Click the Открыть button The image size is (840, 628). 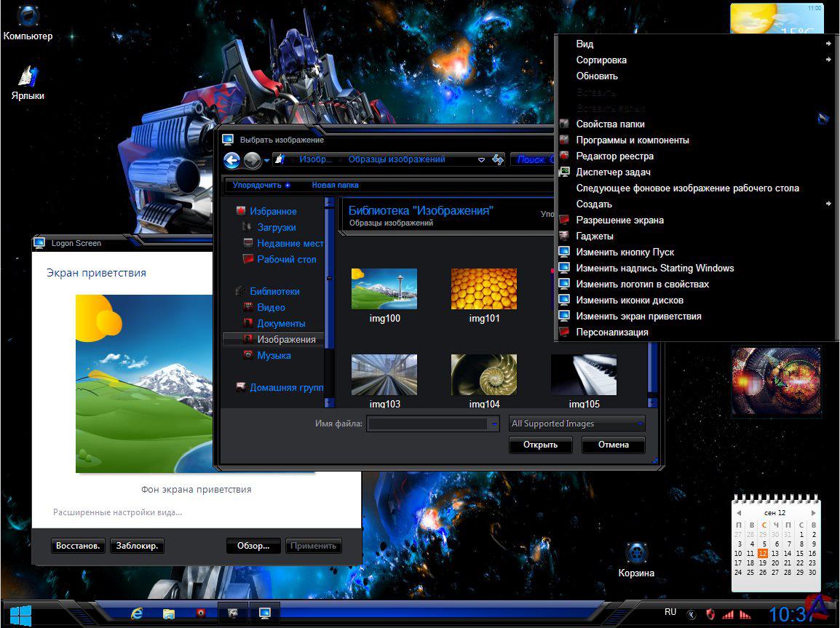click(540, 445)
